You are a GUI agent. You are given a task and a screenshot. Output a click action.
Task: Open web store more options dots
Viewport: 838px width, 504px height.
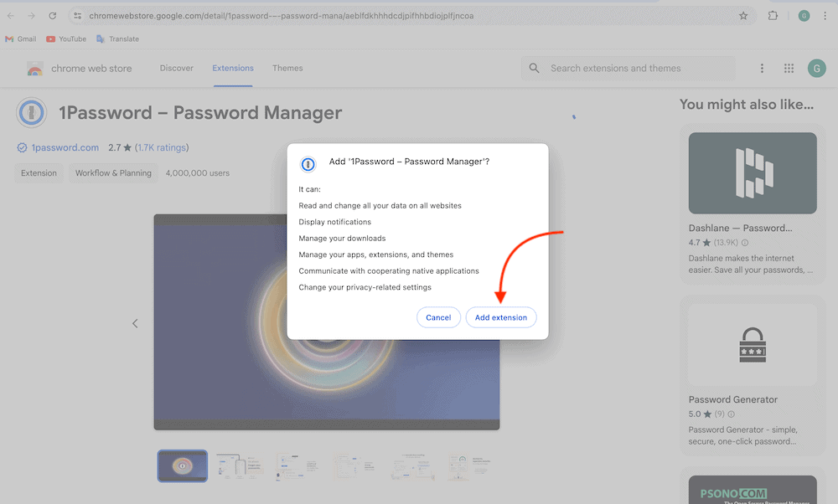762,69
